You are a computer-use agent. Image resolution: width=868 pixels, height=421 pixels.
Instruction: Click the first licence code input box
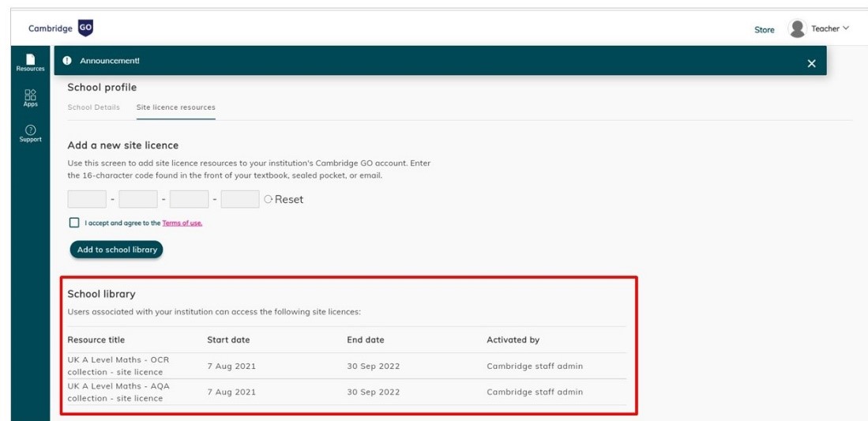click(87, 199)
